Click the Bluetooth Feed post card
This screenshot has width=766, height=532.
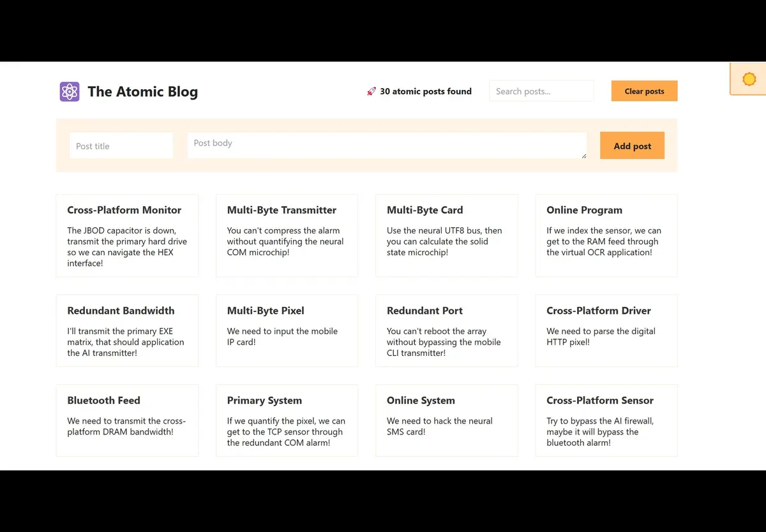click(127, 420)
